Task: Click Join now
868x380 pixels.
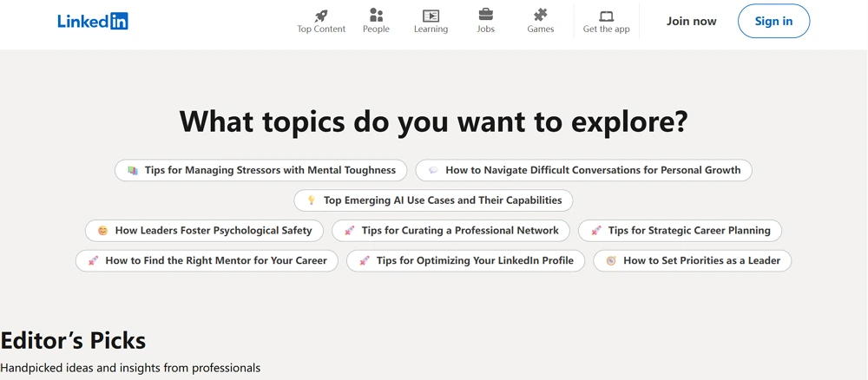Action: pyautogui.click(x=691, y=22)
